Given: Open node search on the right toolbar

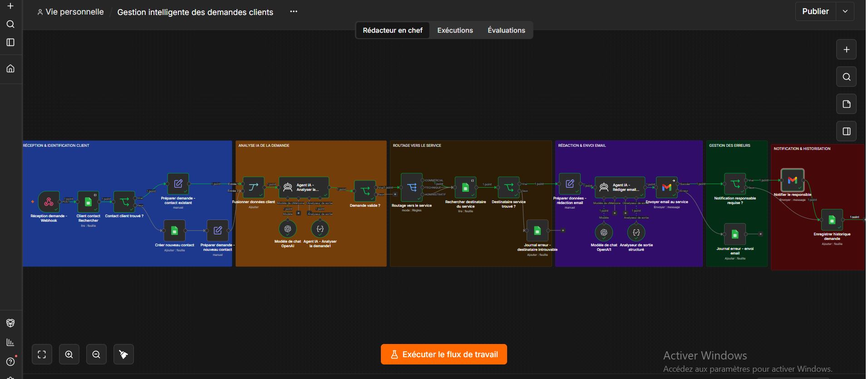Looking at the screenshot, I should click(x=846, y=77).
